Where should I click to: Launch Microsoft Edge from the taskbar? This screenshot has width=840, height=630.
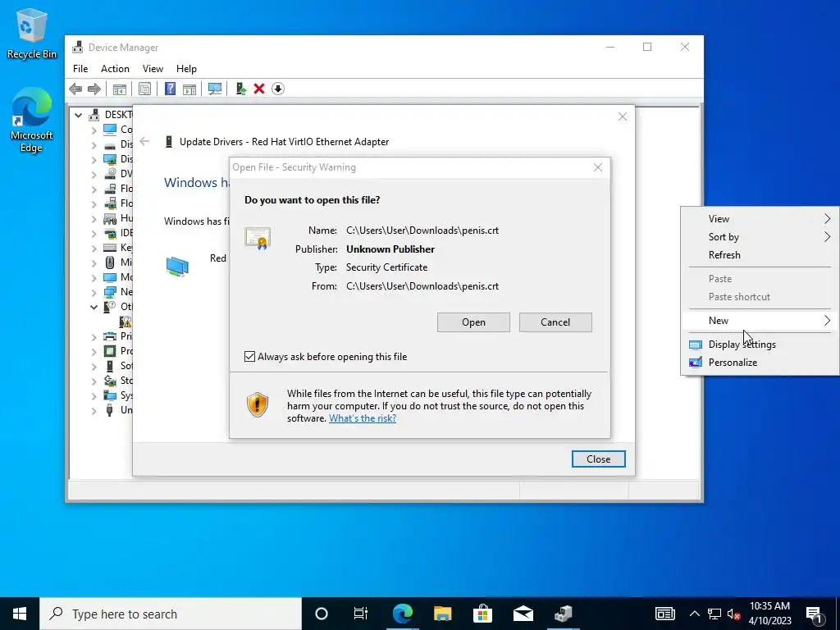pyautogui.click(x=402, y=614)
